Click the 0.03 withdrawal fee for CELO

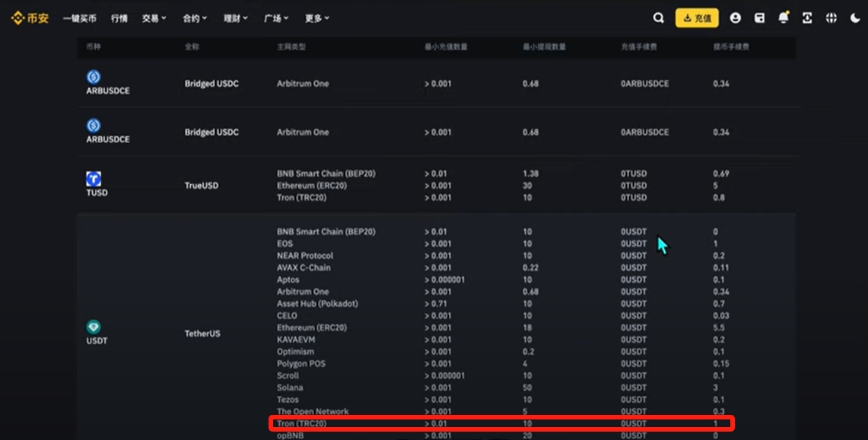click(x=720, y=316)
